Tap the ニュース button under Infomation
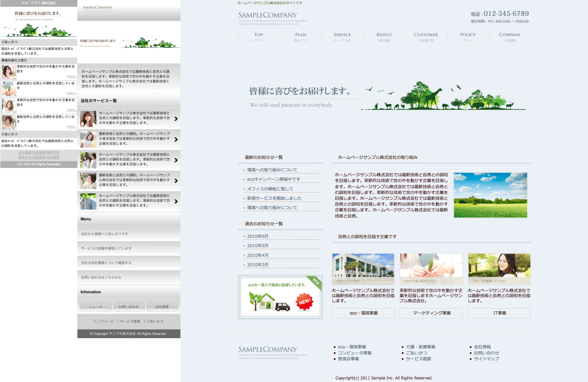 click(x=96, y=307)
